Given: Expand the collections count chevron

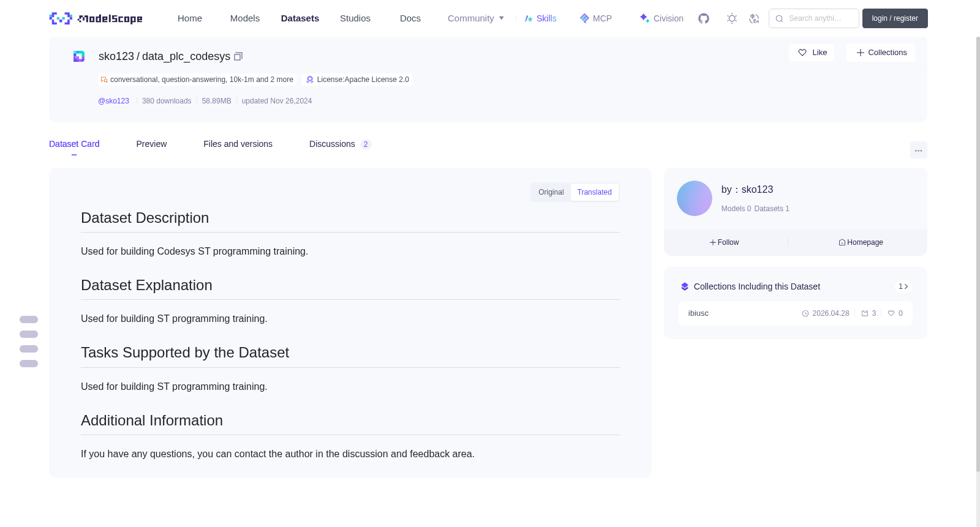Looking at the screenshot, I should point(903,286).
